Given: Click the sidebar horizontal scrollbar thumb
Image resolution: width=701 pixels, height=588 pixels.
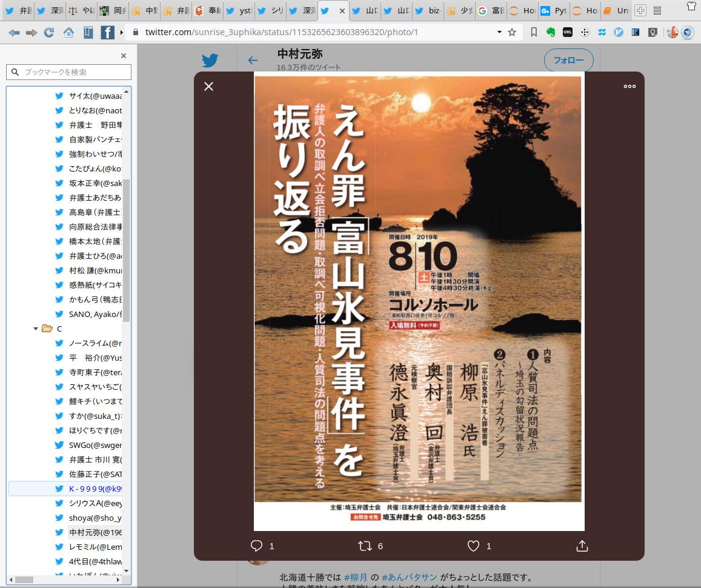Looking at the screenshot, I should (24, 580).
